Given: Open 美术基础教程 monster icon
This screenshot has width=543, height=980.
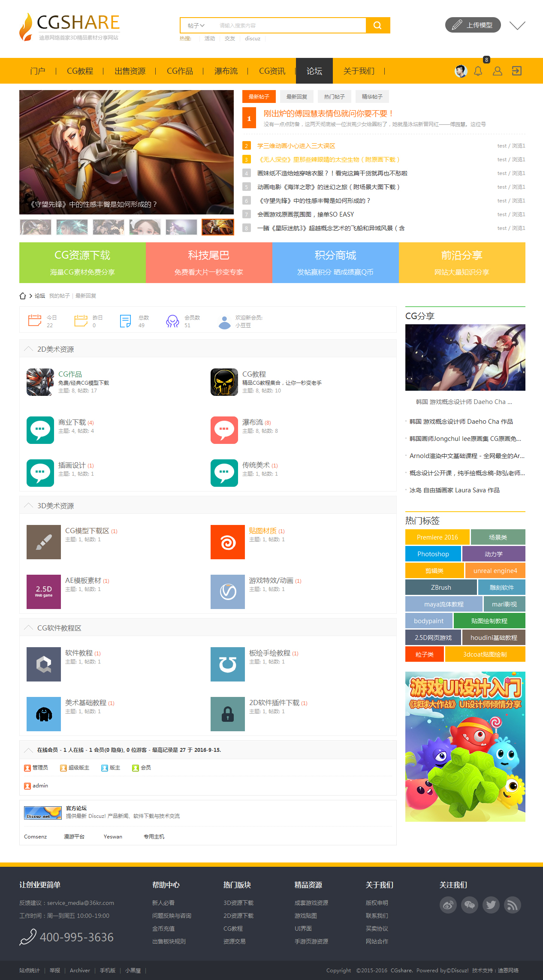Looking at the screenshot, I should coord(44,714).
